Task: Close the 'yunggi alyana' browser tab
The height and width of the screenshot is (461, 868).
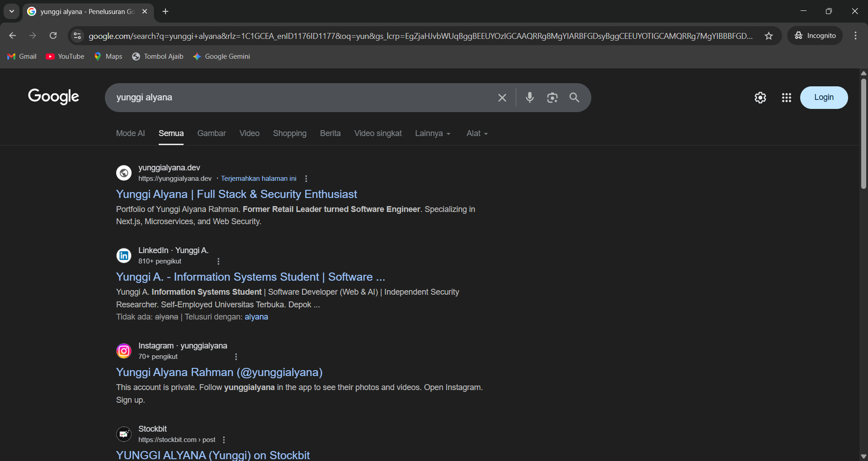Action: [145, 11]
